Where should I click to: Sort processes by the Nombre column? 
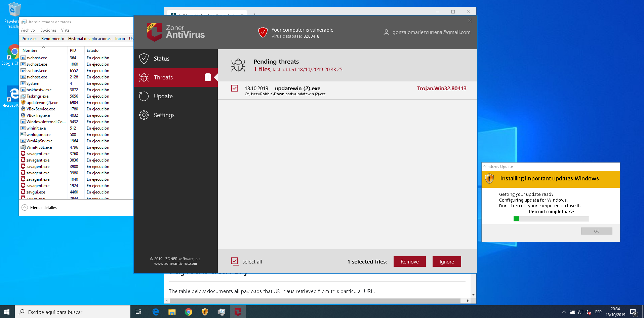pyautogui.click(x=44, y=50)
